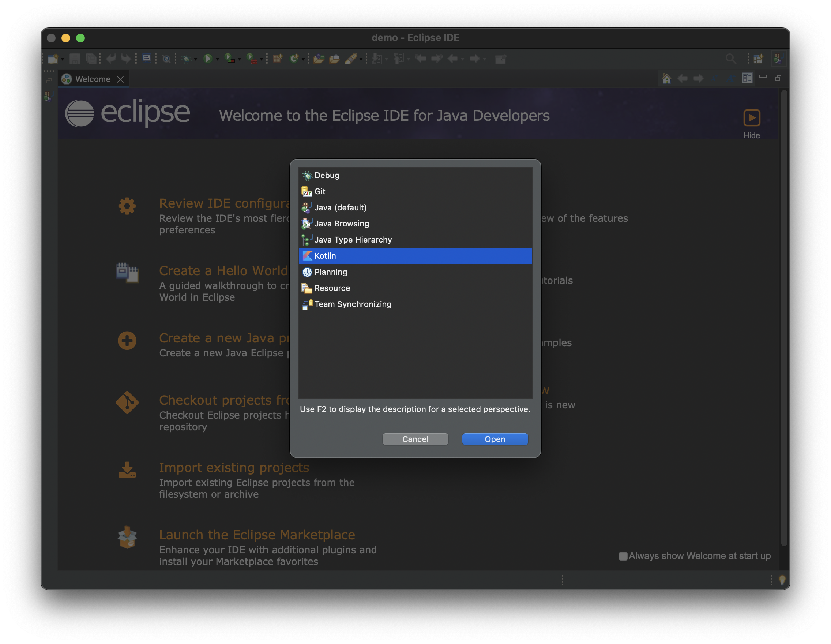Image resolution: width=831 pixels, height=644 pixels.
Task: Click the tip lightbulb in status bar
Action: 782,580
